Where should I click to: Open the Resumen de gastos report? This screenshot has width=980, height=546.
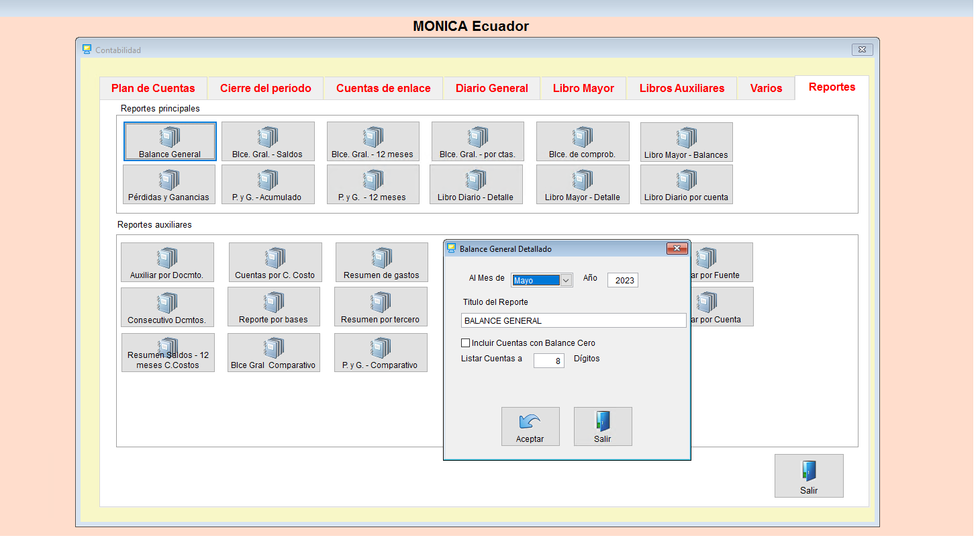coord(381,262)
